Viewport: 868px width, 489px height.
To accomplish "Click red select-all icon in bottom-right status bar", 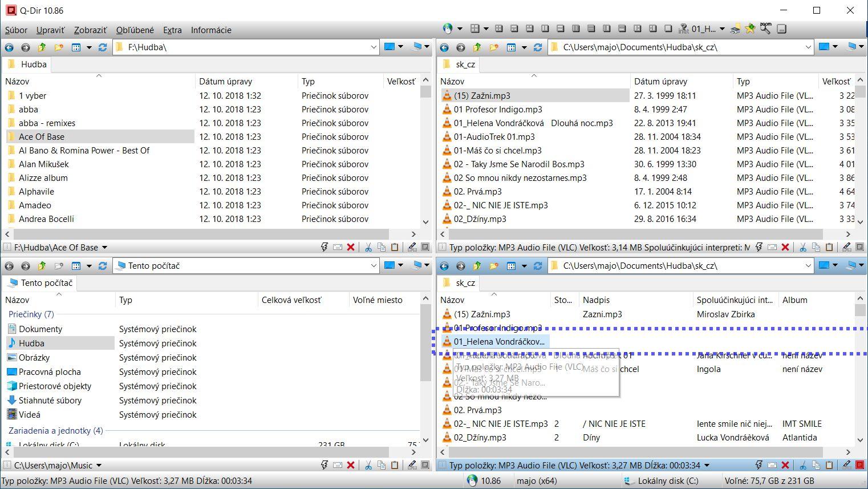I will point(860,466).
